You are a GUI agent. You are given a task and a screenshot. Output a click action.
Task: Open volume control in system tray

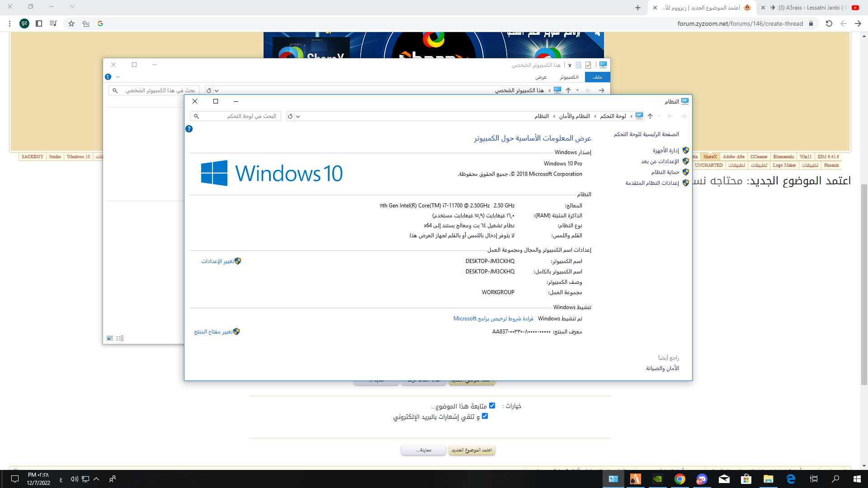click(x=74, y=479)
